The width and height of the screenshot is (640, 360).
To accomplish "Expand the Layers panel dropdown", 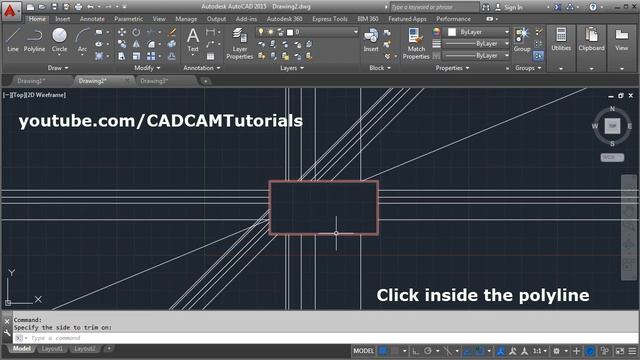I will click(x=292, y=68).
